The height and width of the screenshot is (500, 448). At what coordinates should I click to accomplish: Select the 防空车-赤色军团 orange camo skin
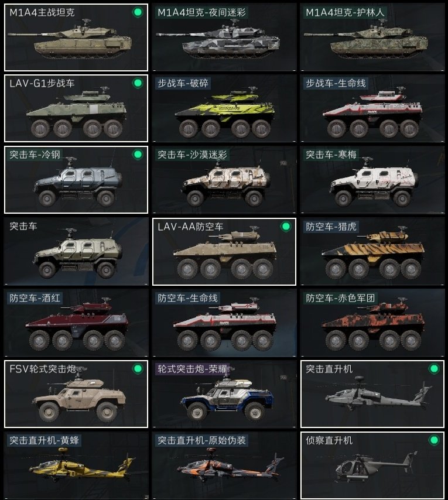click(372, 323)
